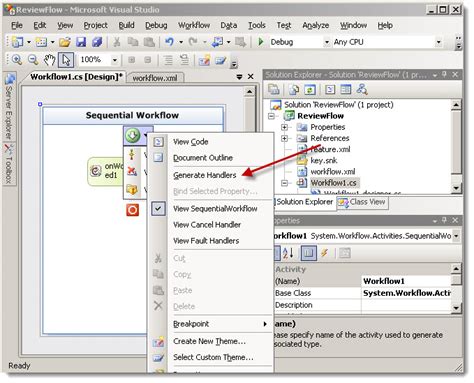Screen dimensions: 474x383
Task: Click the Create New Theme toolbar icon
Action: 204,60
